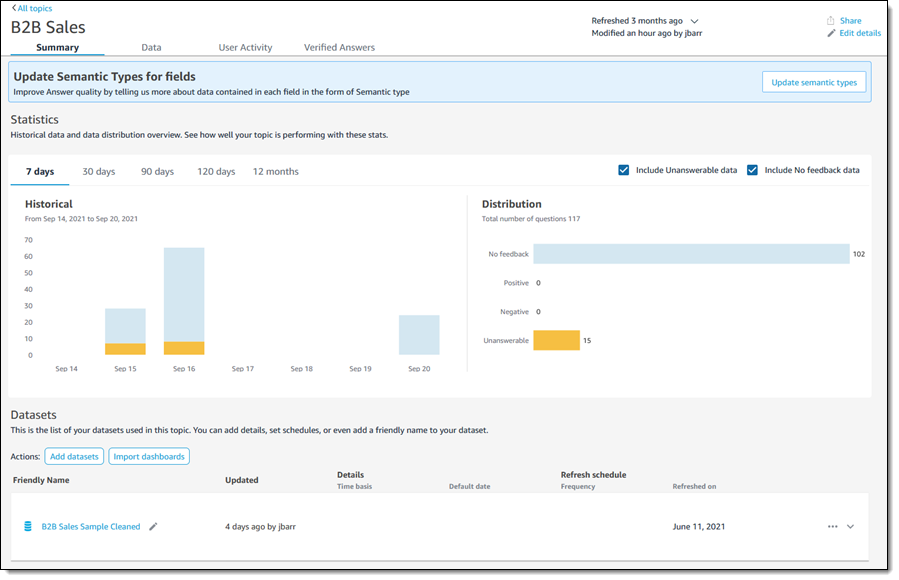Image resolution: width=899 pixels, height=580 pixels.
Task: Click the Import dashboards button
Action: pyautogui.click(x=148, y=456)
